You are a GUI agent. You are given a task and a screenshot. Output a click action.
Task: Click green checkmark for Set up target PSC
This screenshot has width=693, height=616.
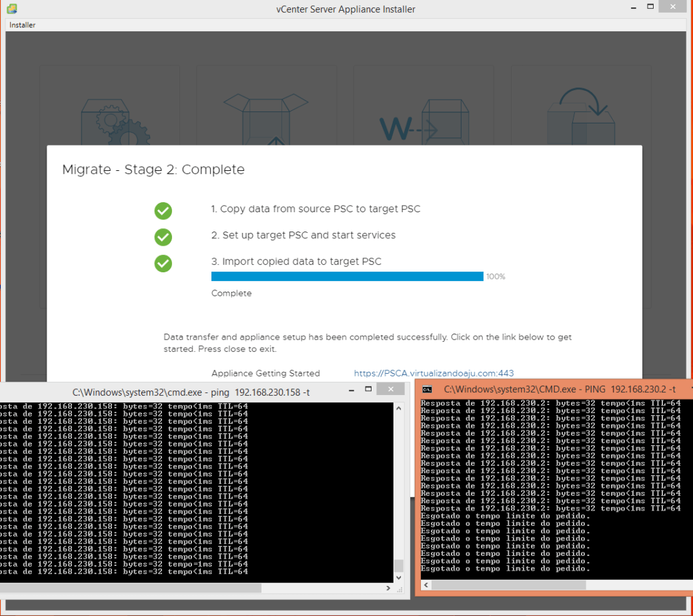coord(163,237)
